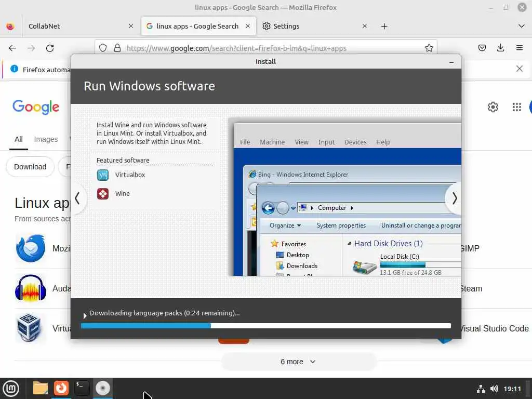The height and width of the screenshot is (399, 532).
Task: Close the Settings tab
Action: 364,26
